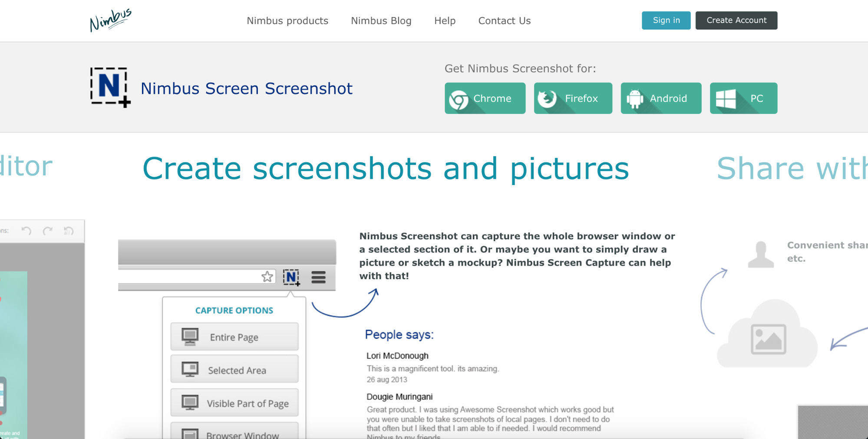The height and width of the screenshot is (439, 868).
Task: Click the Create Account button
Action: [736, 20]
